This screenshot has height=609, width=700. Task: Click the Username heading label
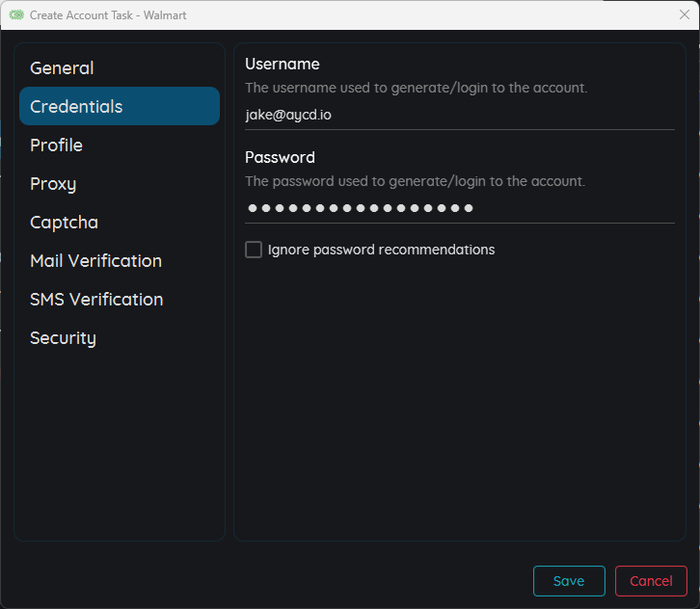(x=283, y=64)
